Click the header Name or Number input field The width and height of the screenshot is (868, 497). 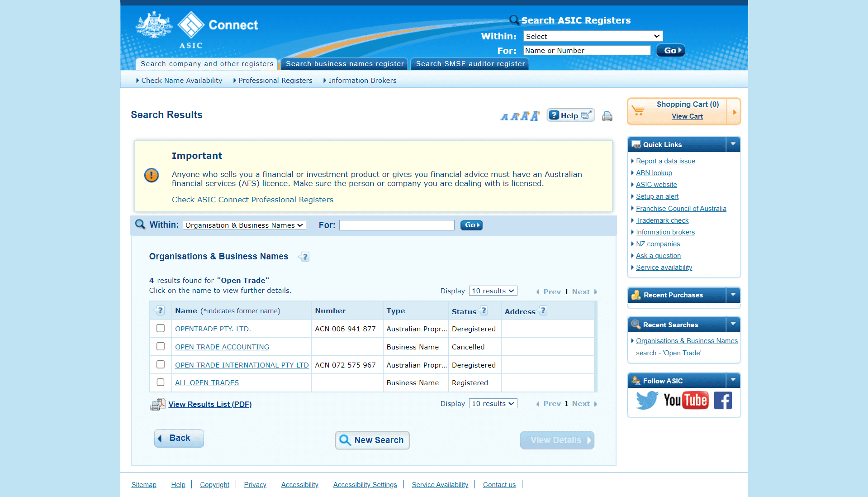pos(587,50)
